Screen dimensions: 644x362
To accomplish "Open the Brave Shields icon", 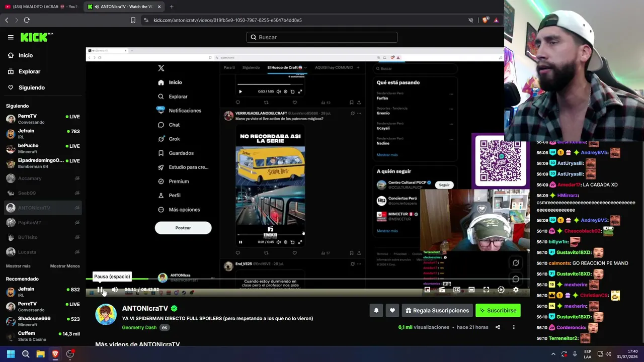I will pyautogui.click(x=485, y=20).
